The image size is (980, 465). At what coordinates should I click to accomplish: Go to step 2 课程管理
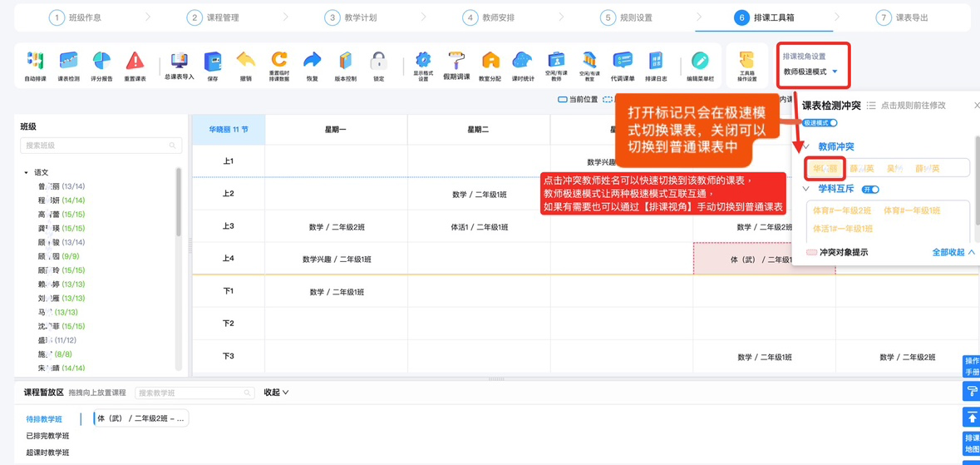click(x=213, y=17)
